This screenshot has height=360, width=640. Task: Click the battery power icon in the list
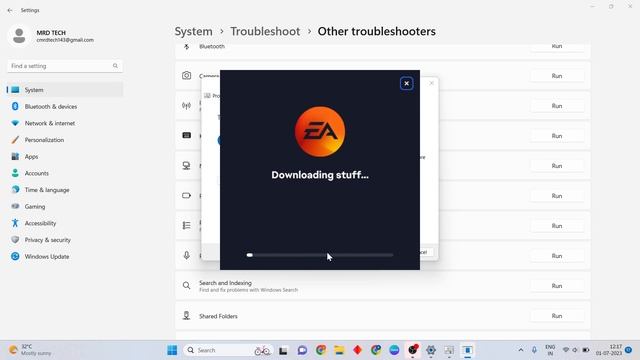point(187,196)
